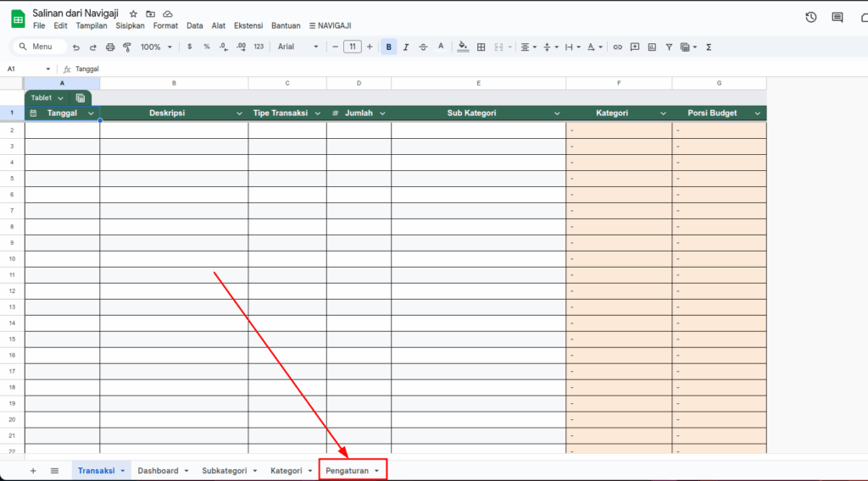Open the 100% zoom dropdown
The width and height of the screenshot is (868, 481).
(x=156, y=47)
